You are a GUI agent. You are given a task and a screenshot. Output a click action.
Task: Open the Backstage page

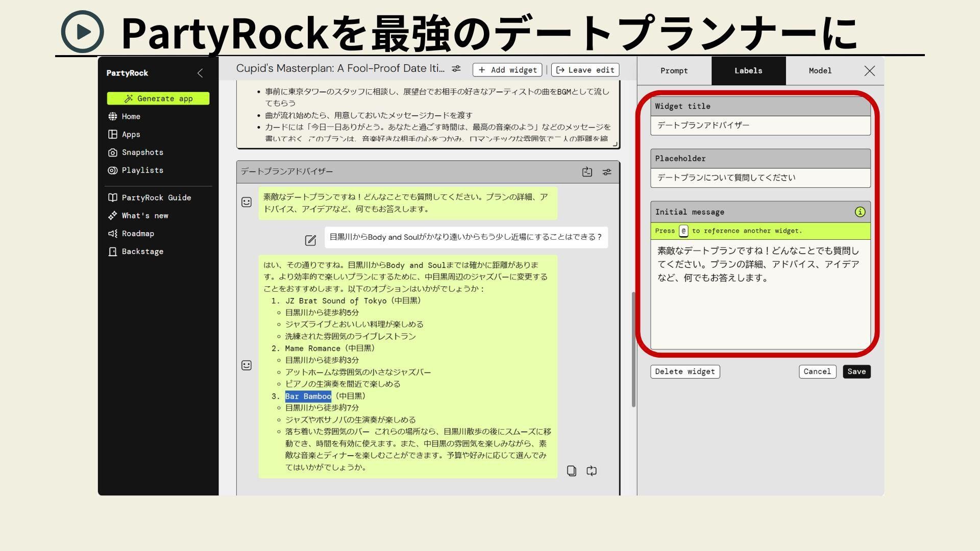point(142,251)
